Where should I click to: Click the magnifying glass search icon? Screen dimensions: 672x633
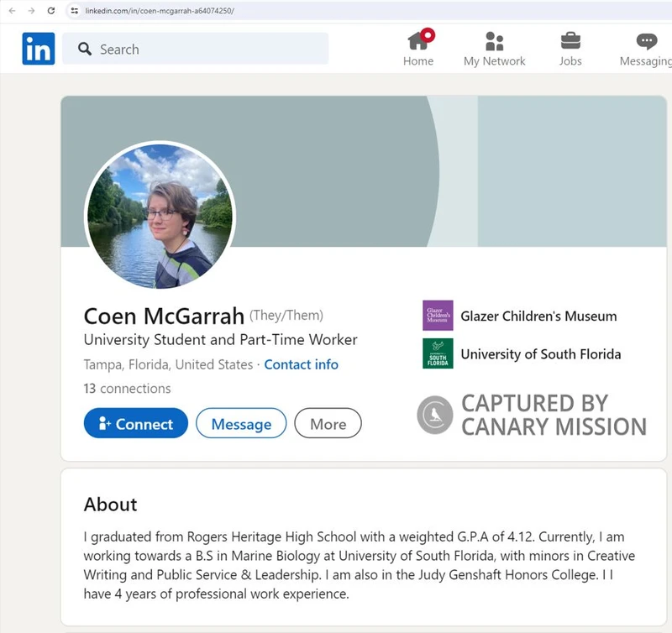(85, 49)
